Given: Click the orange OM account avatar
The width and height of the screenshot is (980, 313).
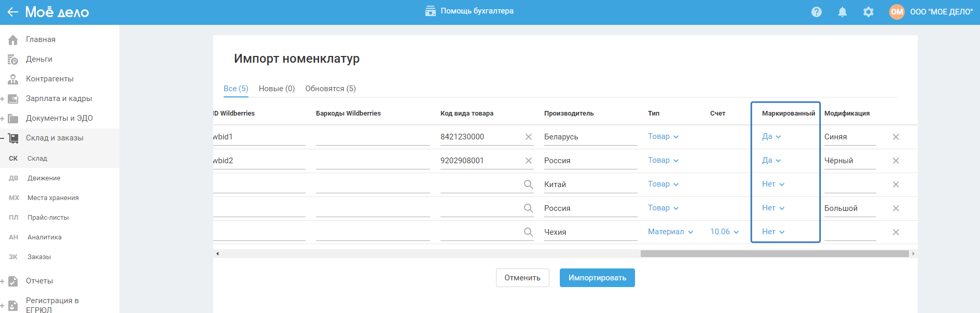Looking at the screenshot, I should point(897,12).
